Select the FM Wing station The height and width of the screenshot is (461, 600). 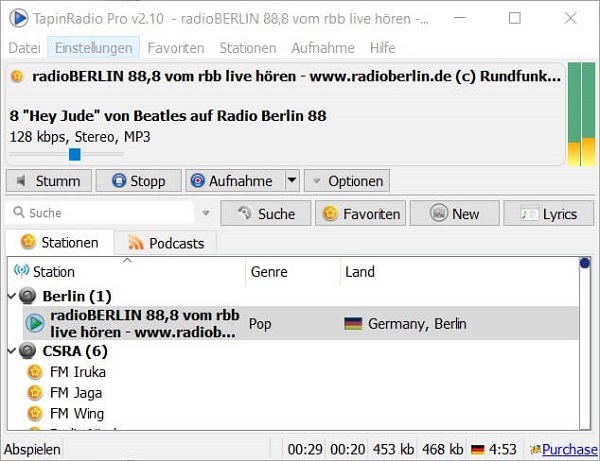(77, 414)
